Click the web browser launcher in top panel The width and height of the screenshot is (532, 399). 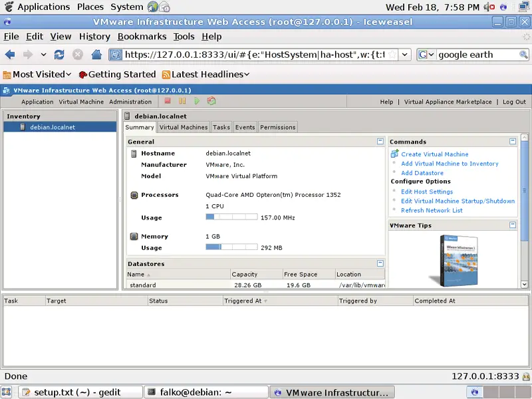[153, 7]
